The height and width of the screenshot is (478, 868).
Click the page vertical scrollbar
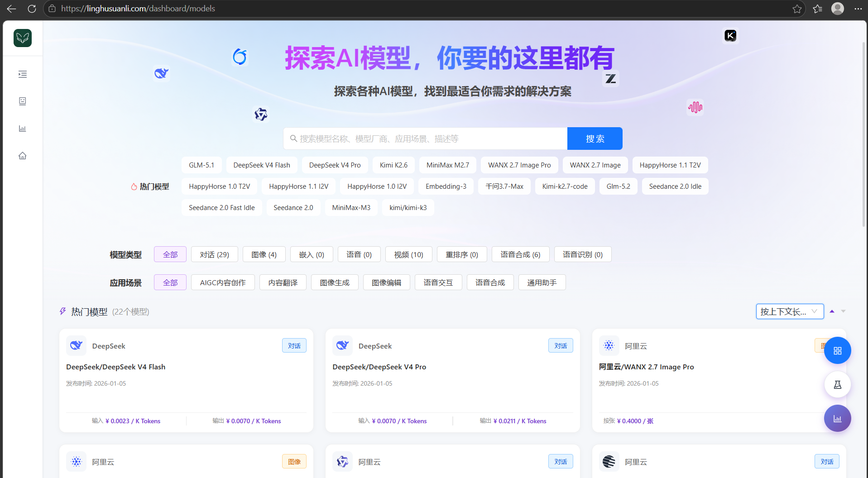click(863, 134)
